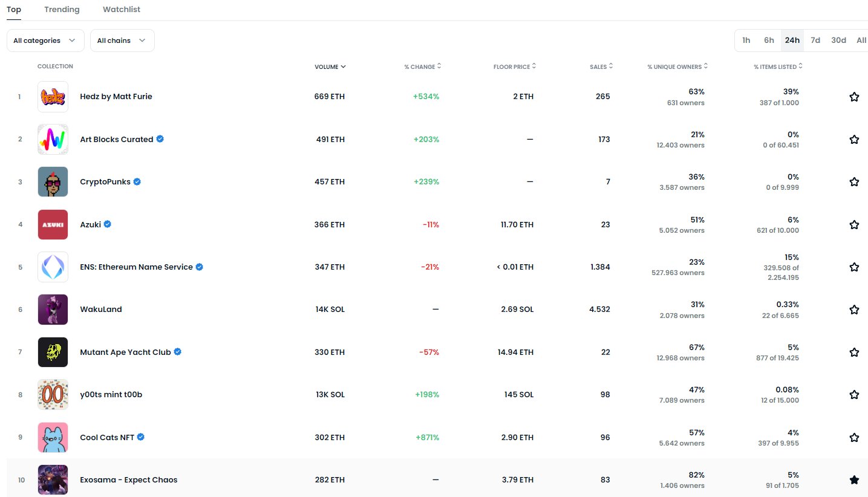Open Mutant Ape Yacht Club link

pyautogui.click(x=126, y=352)
